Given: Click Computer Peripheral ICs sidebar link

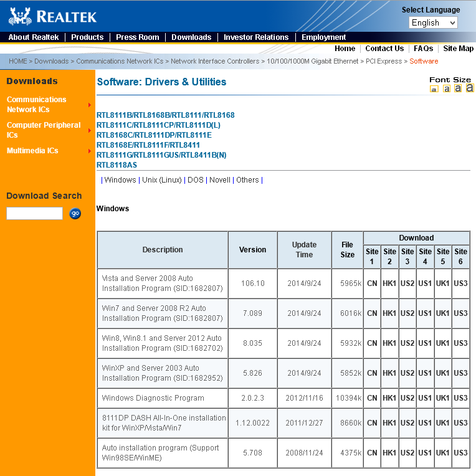Looking at the screenshot, I should 44,130.
